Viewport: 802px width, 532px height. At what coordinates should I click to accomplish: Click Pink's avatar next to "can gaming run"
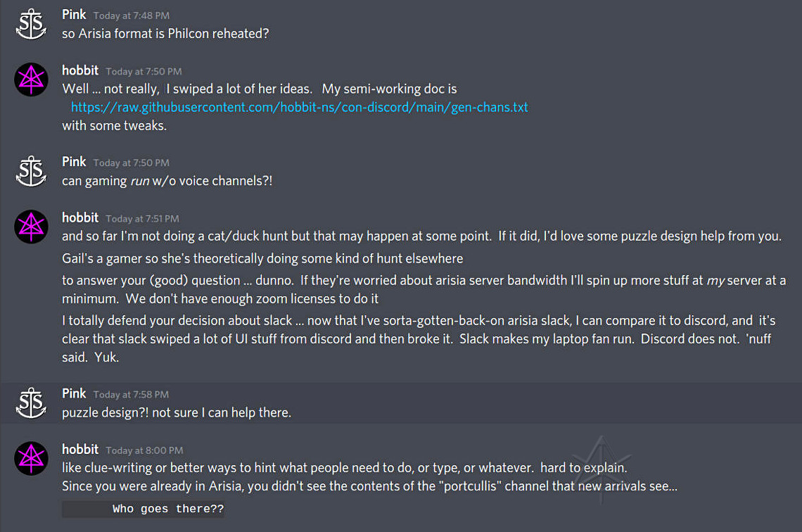31,171
